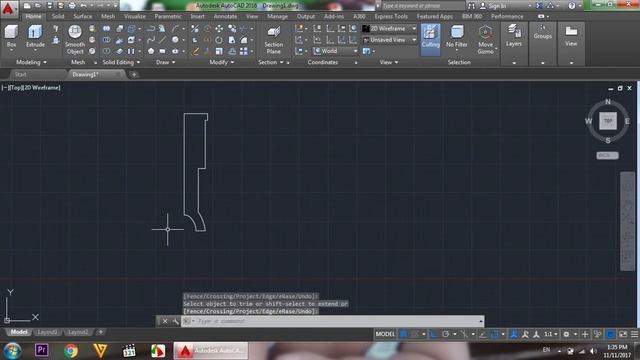Open the Annotate ribbon tab

pos(225,16)
